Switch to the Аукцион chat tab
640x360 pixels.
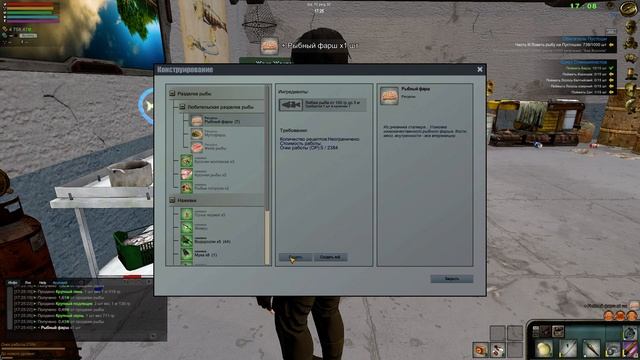point(60,282)
